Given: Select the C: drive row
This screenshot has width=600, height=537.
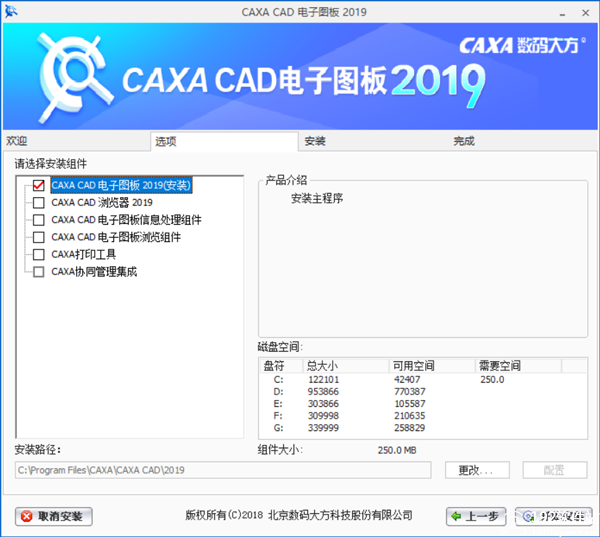Looking at the screenshot, I should [423, 380].
